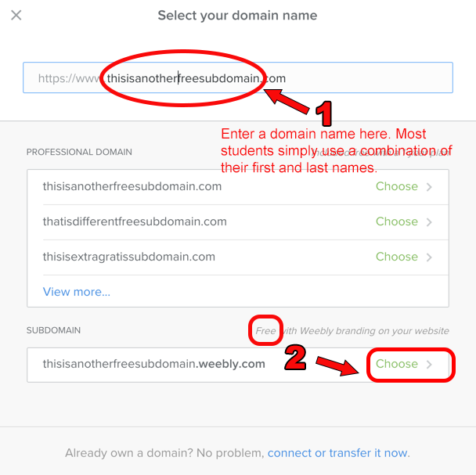Click the Select your domain name heading

[x=237, y=16]
